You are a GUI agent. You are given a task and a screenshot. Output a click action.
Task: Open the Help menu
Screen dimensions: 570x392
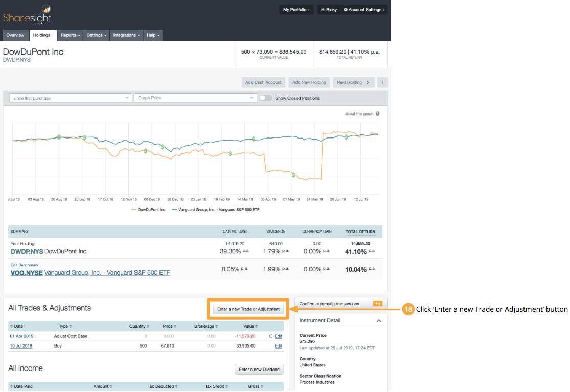point(153,35)
